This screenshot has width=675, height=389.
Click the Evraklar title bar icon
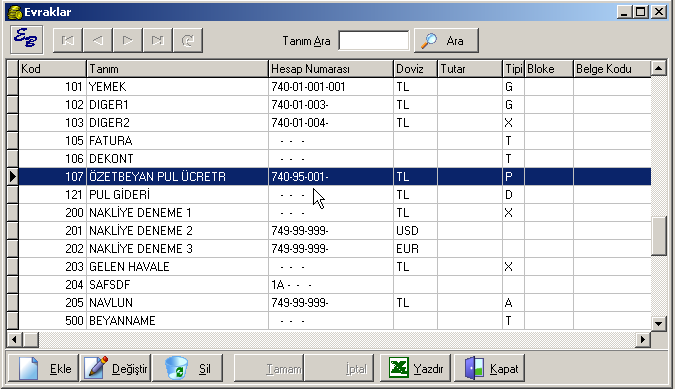[15, 12]
